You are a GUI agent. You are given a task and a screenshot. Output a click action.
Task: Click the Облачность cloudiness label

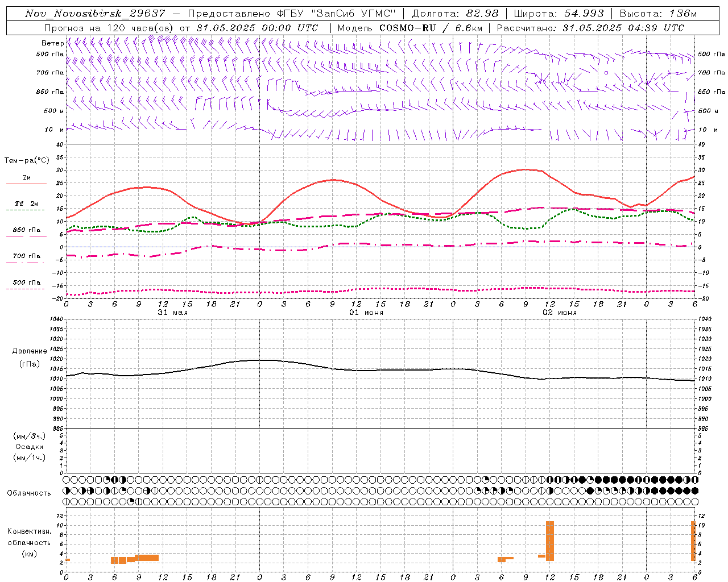[29, 493]
